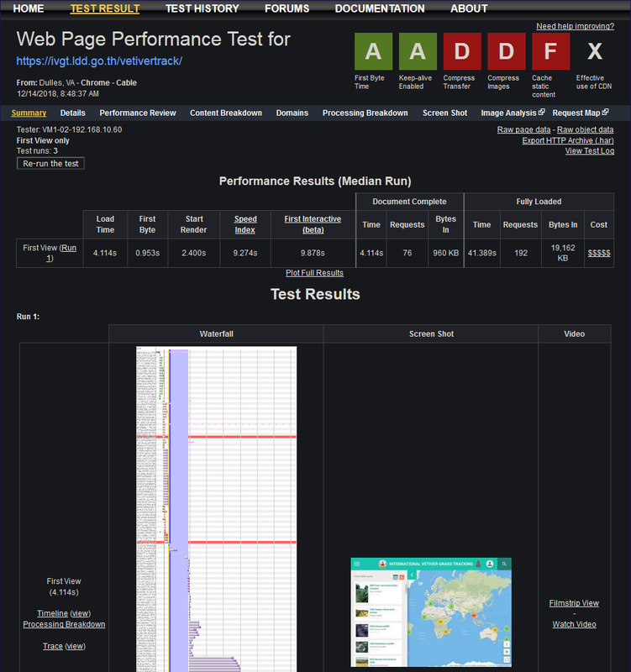Open the TEST RESULT menu item

(x=105, y=8)
